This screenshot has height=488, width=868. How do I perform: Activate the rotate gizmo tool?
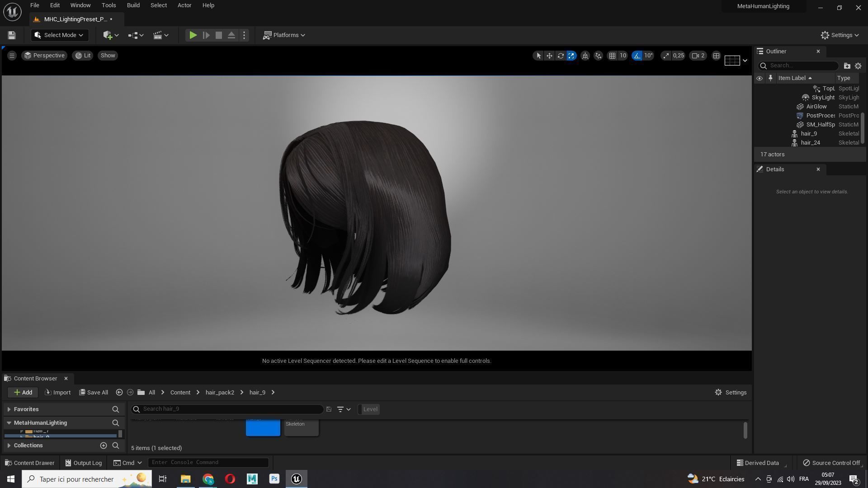[x=561, y=56]
